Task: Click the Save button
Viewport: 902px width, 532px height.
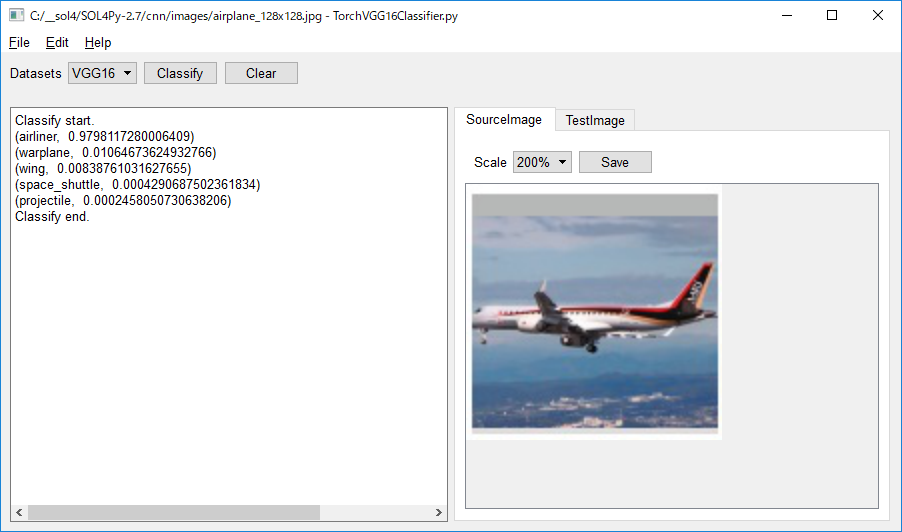Action: pyautogui.click(x=615, y=162)
